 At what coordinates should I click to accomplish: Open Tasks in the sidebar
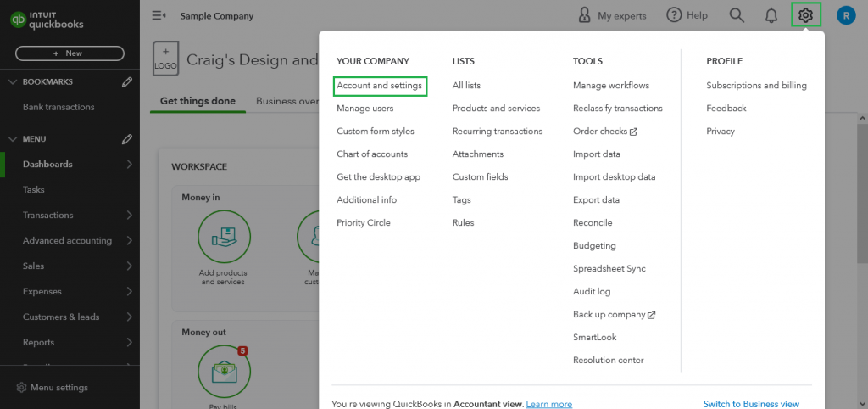tap(33, 189)
